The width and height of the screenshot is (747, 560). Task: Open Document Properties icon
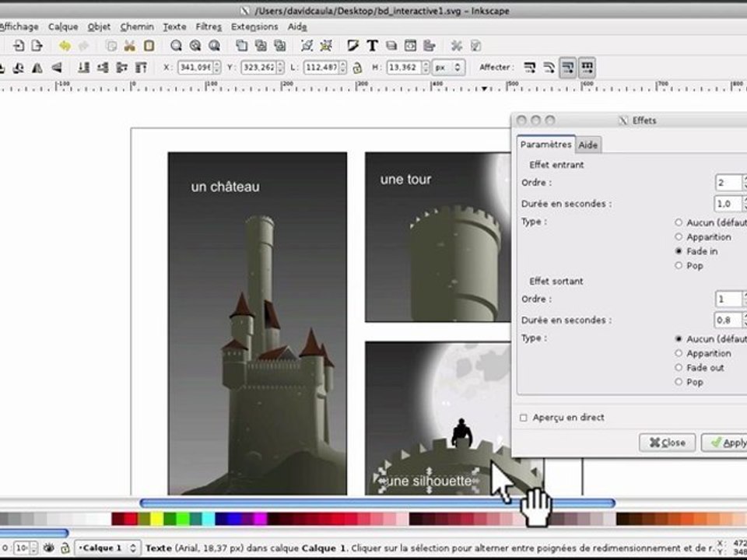475,46
